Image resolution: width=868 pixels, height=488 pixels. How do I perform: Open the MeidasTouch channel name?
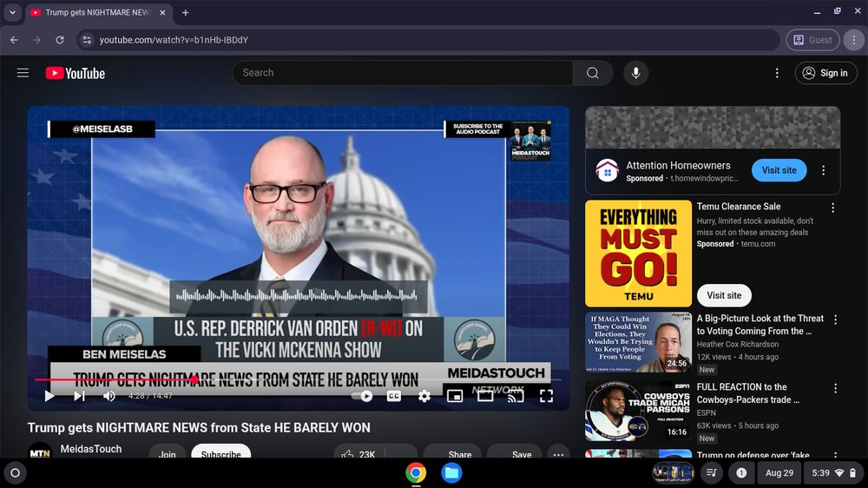tap(91, 449)
